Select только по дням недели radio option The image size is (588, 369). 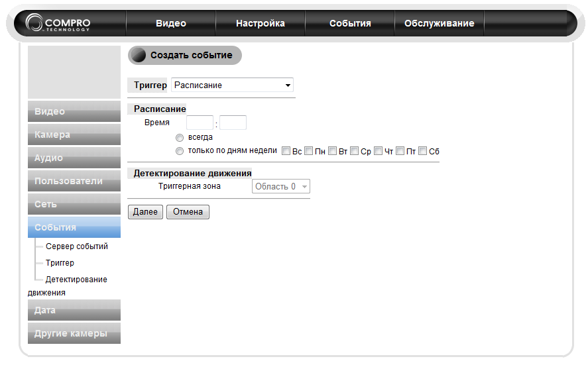(180, 151)
